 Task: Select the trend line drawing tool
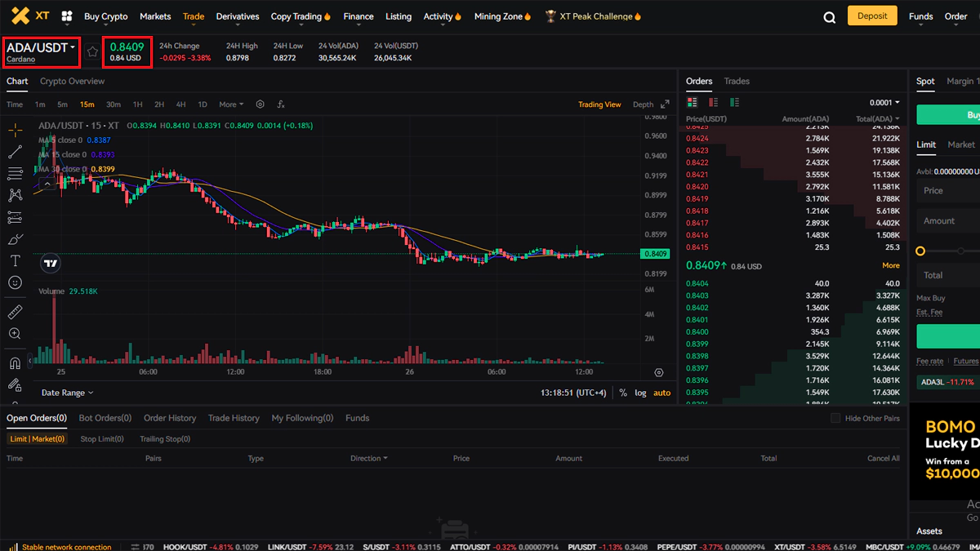15,152
